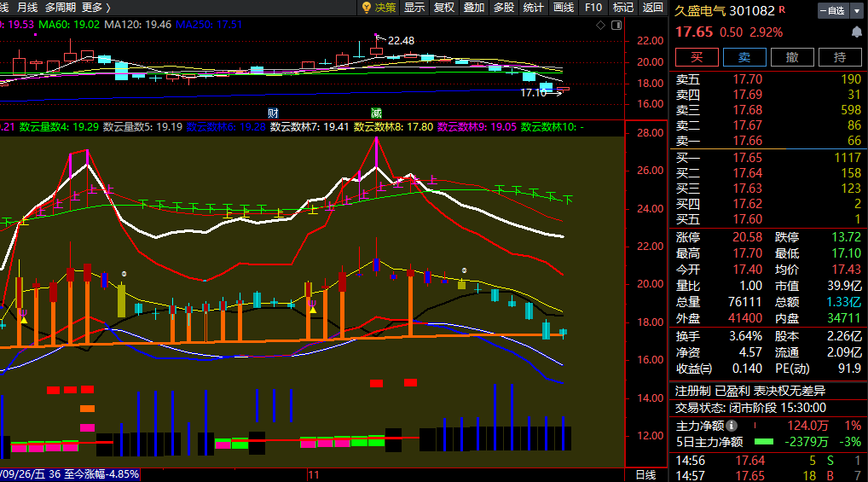Click the 11 month marker on time axis

point(314,475)
